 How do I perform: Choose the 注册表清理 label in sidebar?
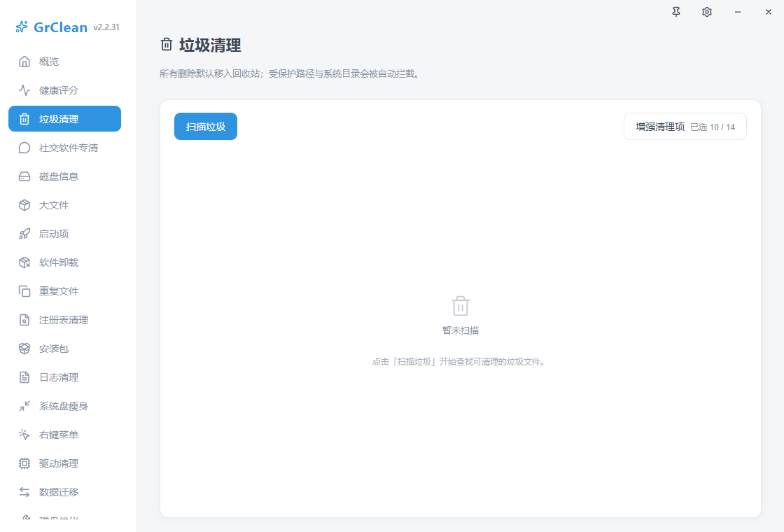pyautogui.click(x=64, y=320)
